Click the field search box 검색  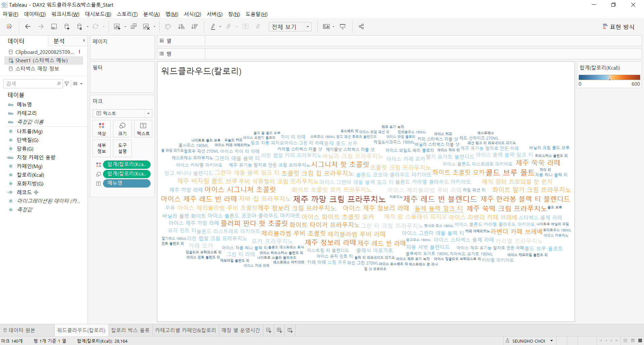33,84
